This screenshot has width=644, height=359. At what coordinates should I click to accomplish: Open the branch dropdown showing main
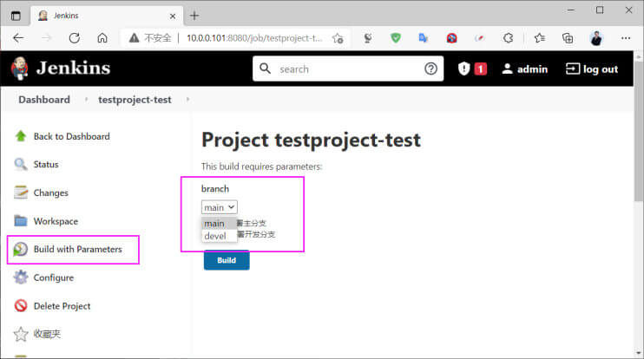[x=220, y=207]
